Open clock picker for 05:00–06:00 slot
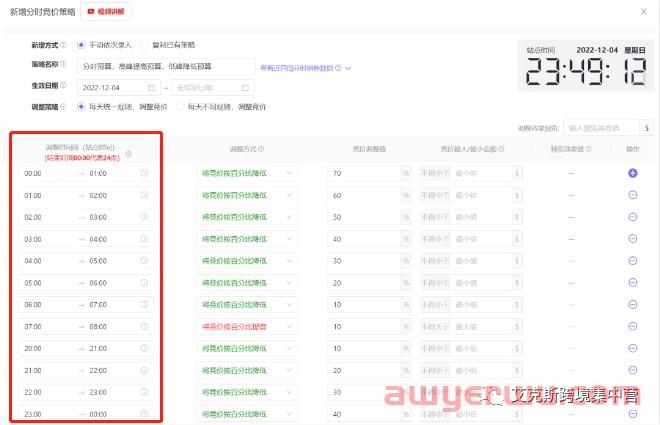Viewport: 660px width, 425px height. (x=144, y=282)
